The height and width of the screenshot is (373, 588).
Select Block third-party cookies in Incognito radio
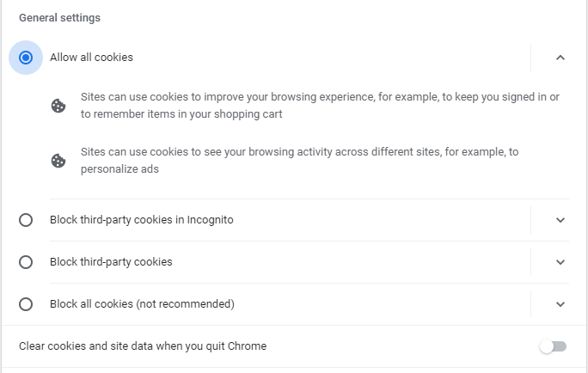click(x=26, y=220)
